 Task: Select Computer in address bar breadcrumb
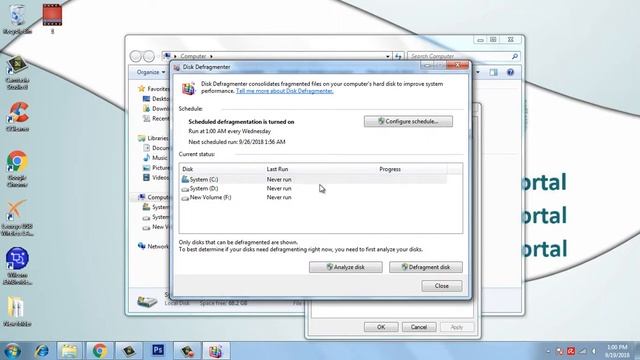pos(193,56)
